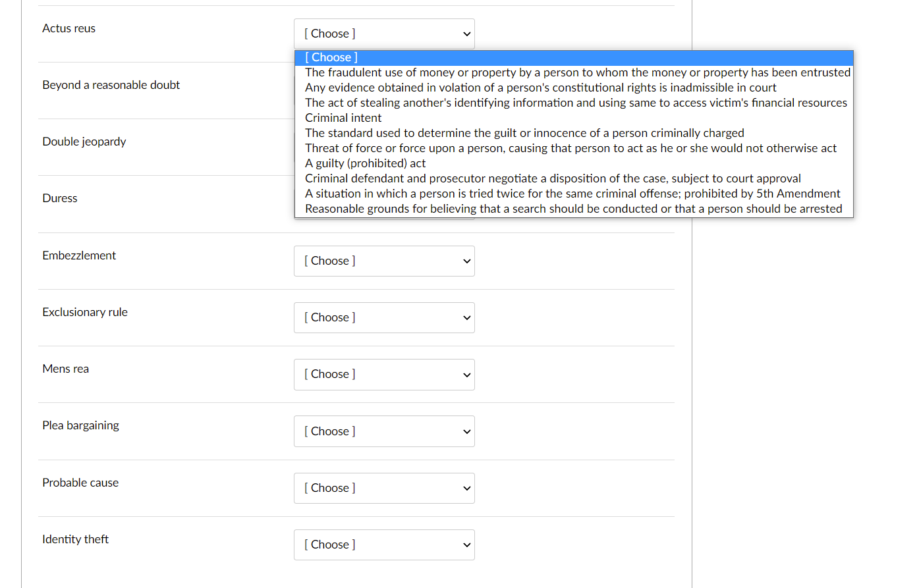
Task: Click the 'Actus reus' term label
Action: point(69,28)
